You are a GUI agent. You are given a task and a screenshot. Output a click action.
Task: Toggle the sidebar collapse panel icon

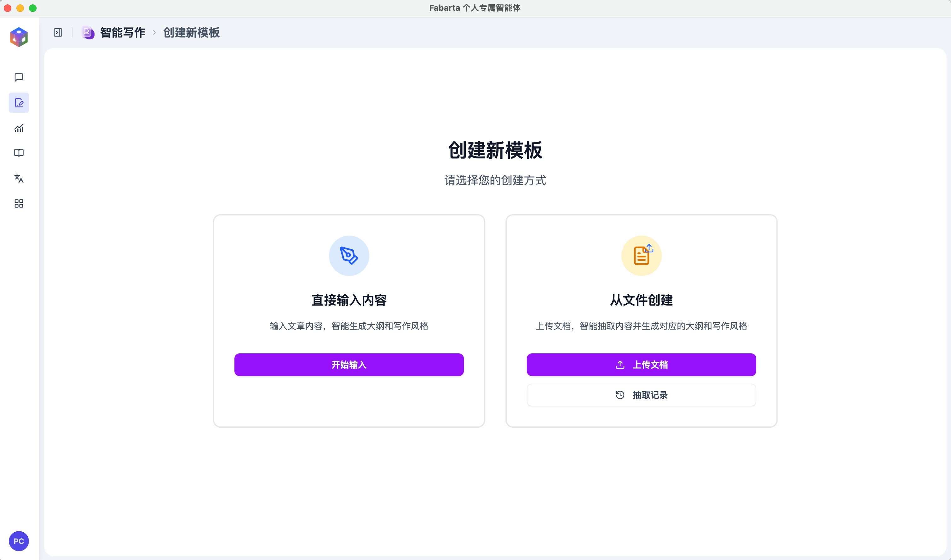[58, 32]
